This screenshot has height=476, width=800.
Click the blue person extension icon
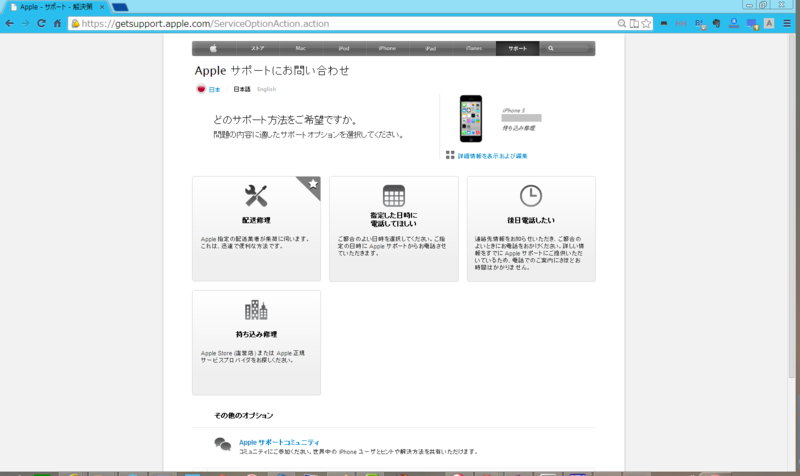coord(734,23)
